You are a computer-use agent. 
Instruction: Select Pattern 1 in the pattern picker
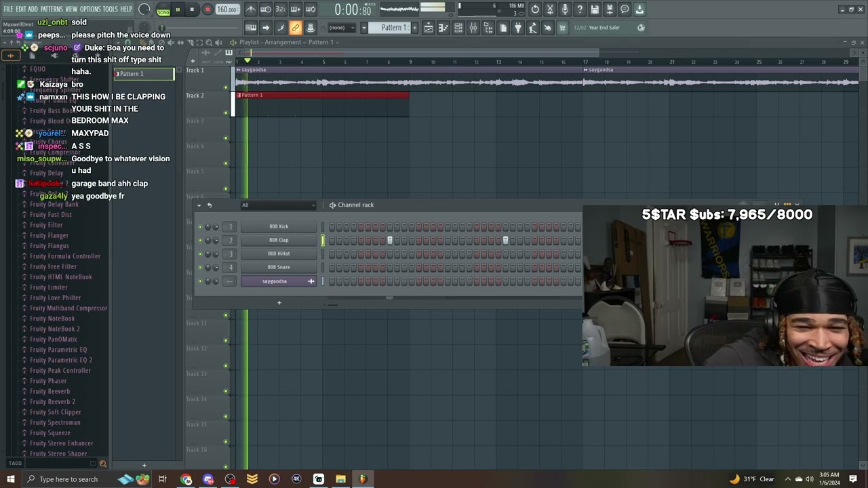(144, 74)
